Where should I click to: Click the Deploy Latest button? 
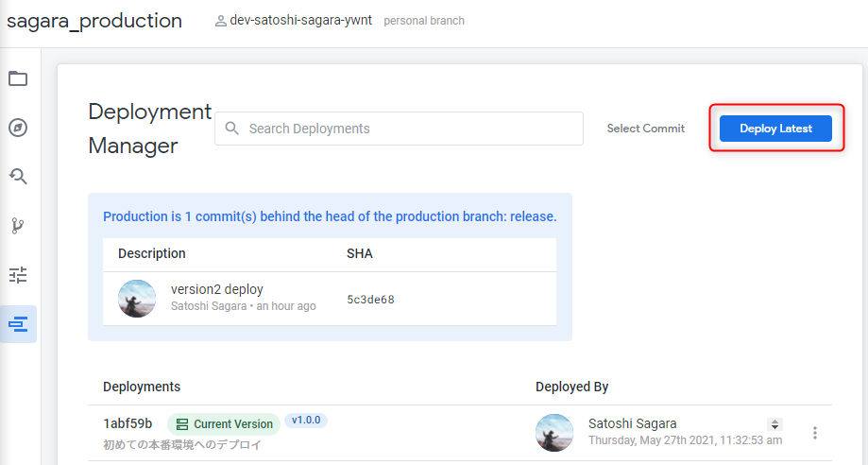point(775,129)
